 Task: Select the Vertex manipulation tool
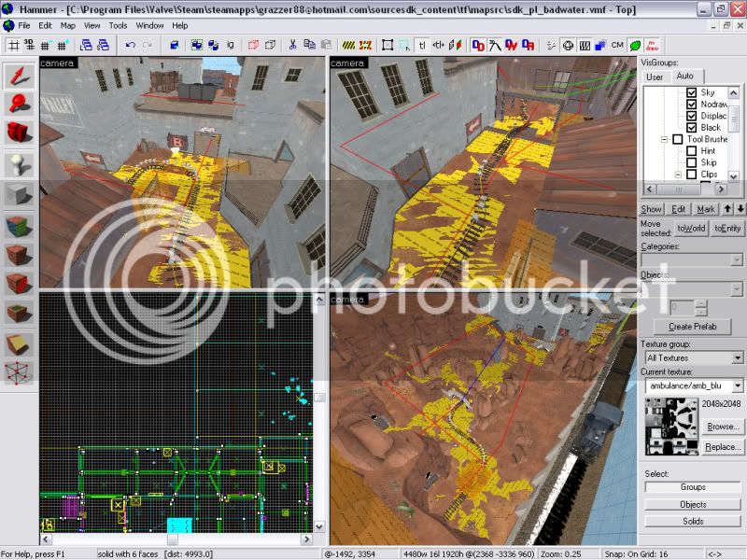pos(19,372)
